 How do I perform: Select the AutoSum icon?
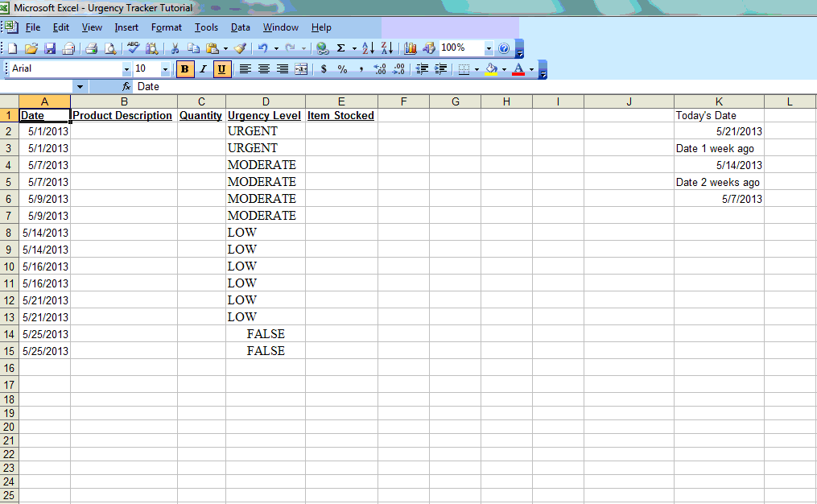(x=340, y=48)
